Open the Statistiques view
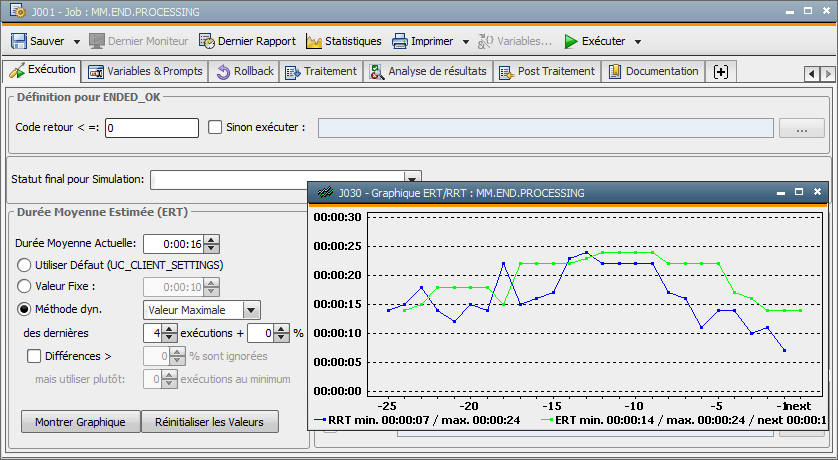This screenshot has width=838, height=460. tap(343, 42)
